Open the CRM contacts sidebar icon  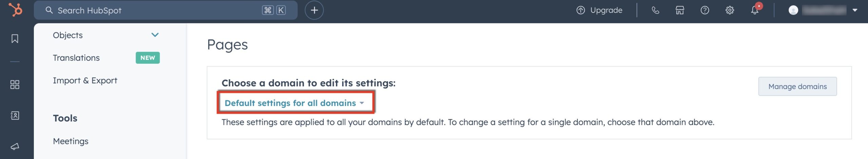pos(15,116)
